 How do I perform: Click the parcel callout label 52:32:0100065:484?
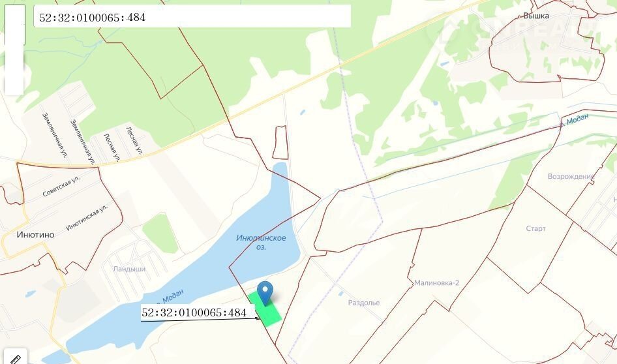194,313
